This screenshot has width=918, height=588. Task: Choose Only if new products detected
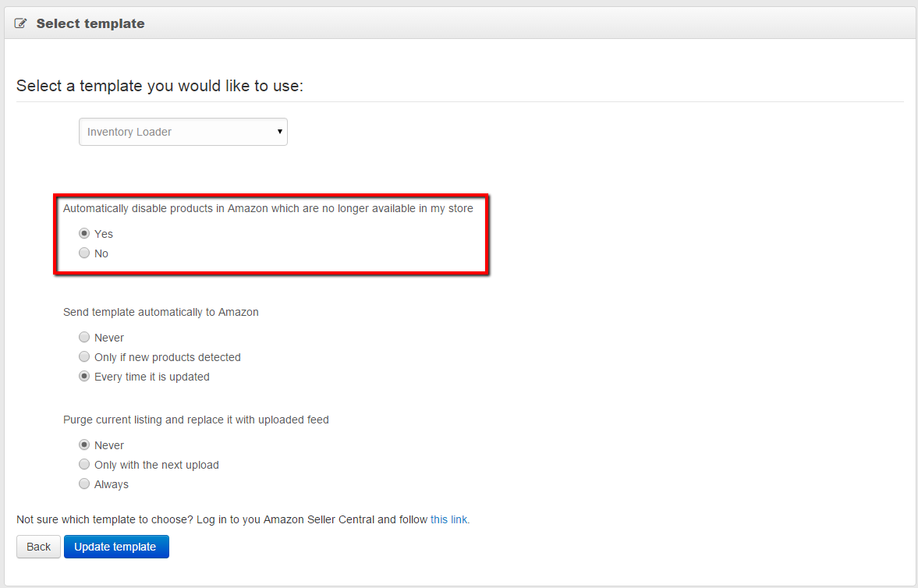pyautogui.click(x=84, y=356)
